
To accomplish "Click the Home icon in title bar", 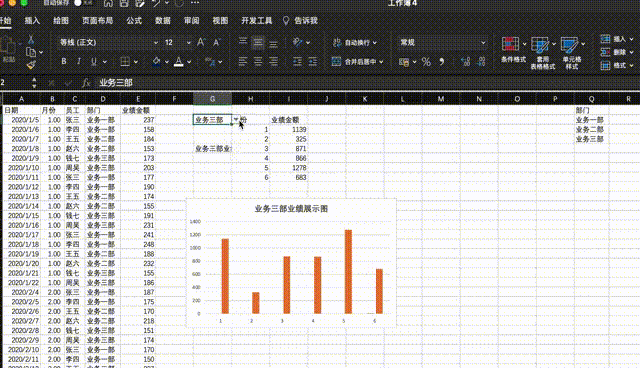I will pos(108,3).
